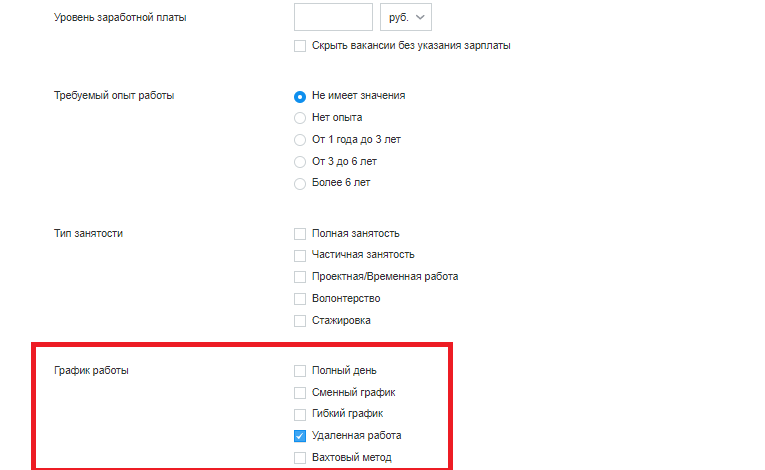Open the 'руб.' currency dropdown
This screenshot has width=765, height=470.
click(x=406, y=17)
